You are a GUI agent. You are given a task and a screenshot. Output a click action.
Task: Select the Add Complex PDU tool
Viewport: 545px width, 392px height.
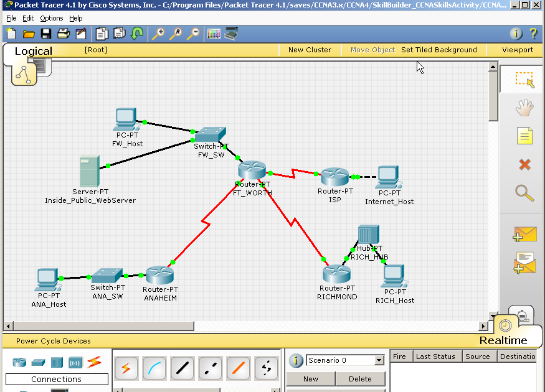(524, 263)
